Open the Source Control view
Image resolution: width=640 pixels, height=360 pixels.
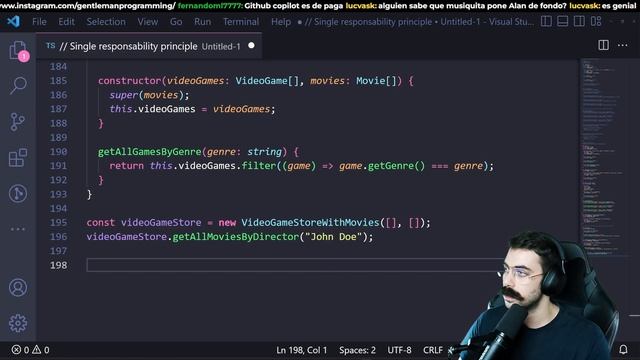click(x=18, y=122)
